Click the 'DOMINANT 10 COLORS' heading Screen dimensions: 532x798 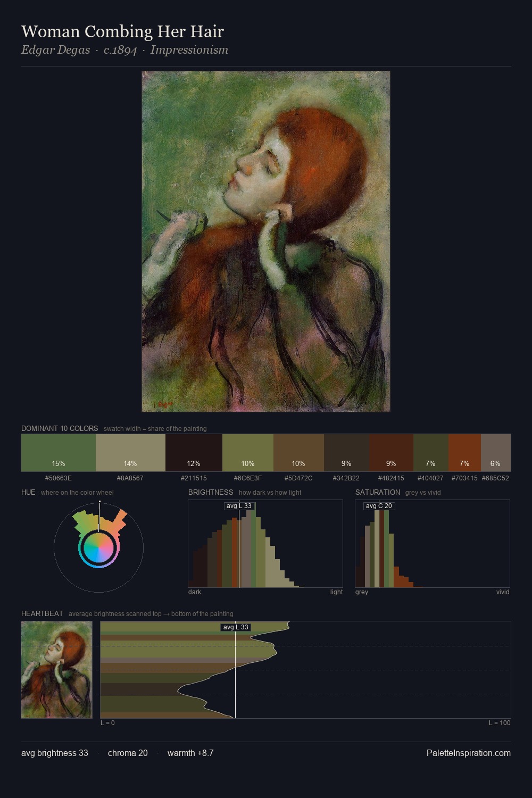click(x=60, y=428)
